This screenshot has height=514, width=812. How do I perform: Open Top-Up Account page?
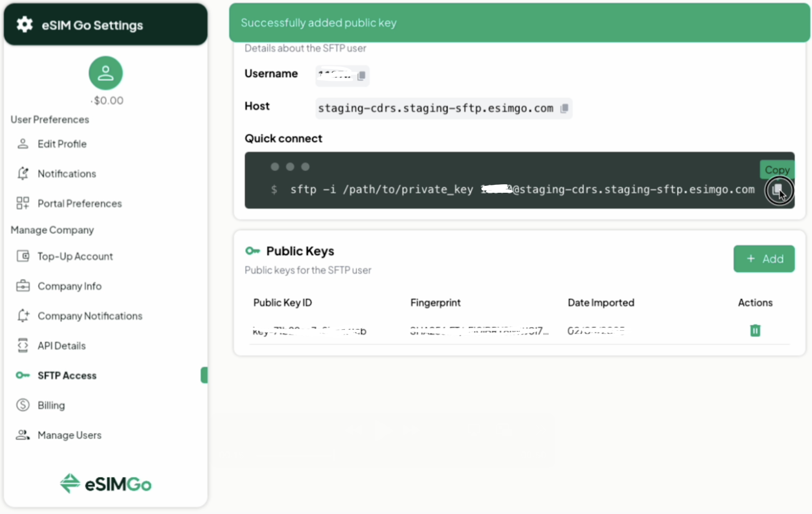(x=75, y=256)
